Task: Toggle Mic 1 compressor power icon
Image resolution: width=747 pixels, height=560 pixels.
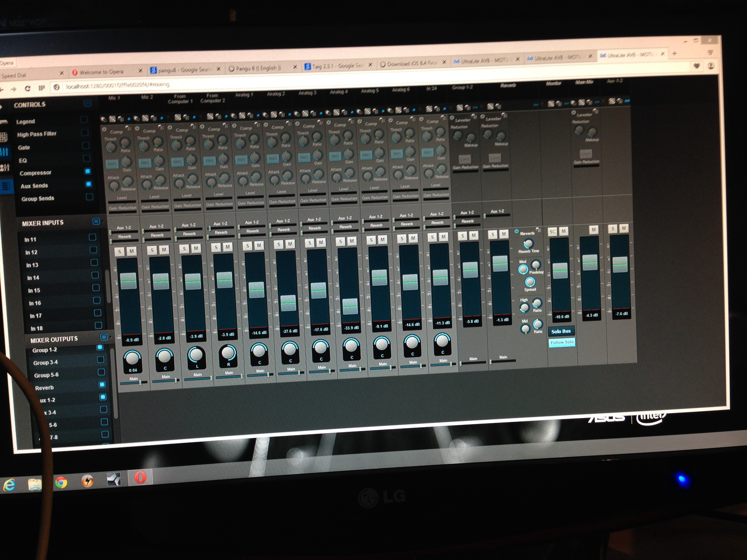Action: click(104, 130)
